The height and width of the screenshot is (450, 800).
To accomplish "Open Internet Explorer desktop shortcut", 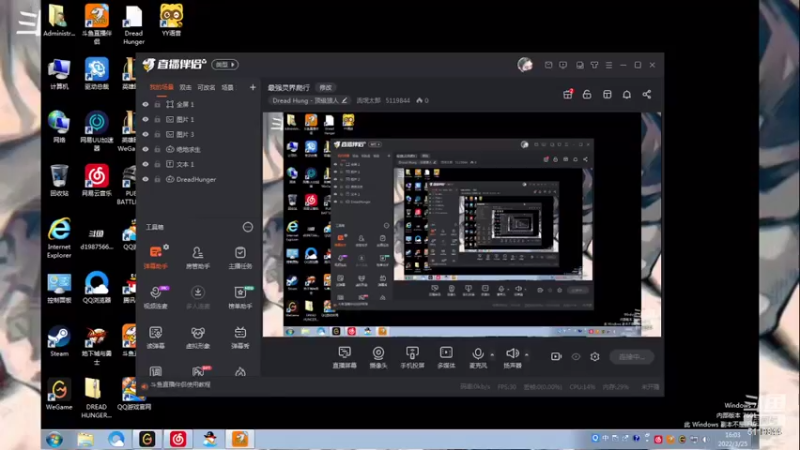I will tap(59, 238).
